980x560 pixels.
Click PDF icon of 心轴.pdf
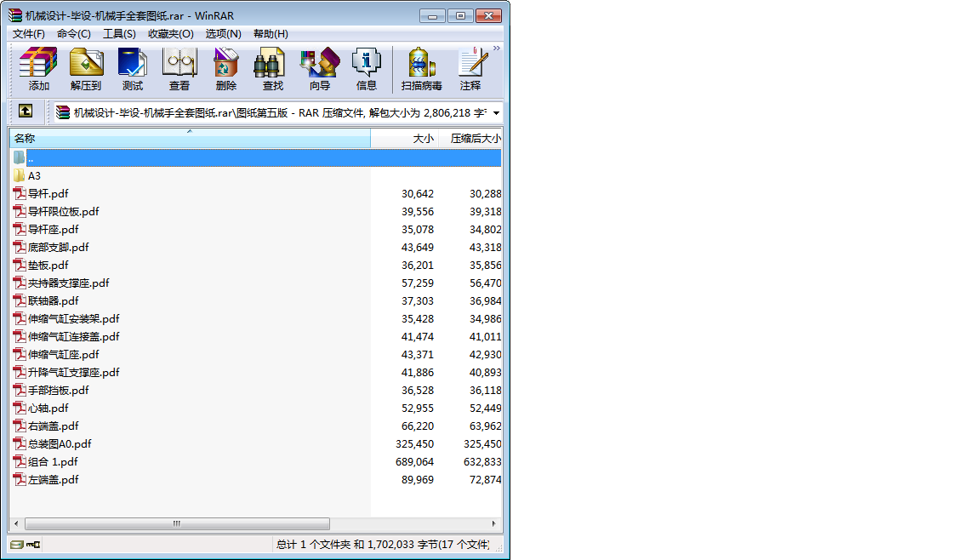pos(20,409)
